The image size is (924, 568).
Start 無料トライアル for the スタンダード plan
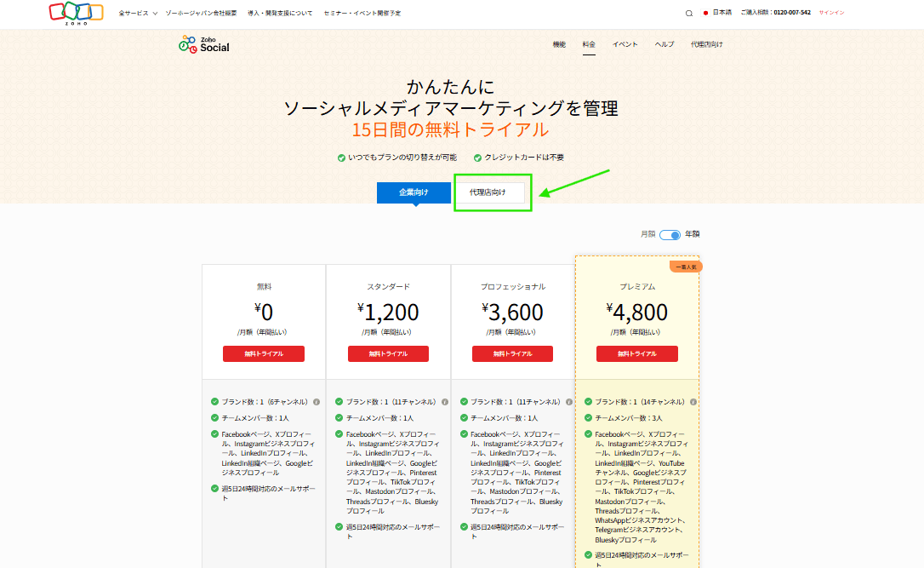pyautogui.click(x=388, y=353)
